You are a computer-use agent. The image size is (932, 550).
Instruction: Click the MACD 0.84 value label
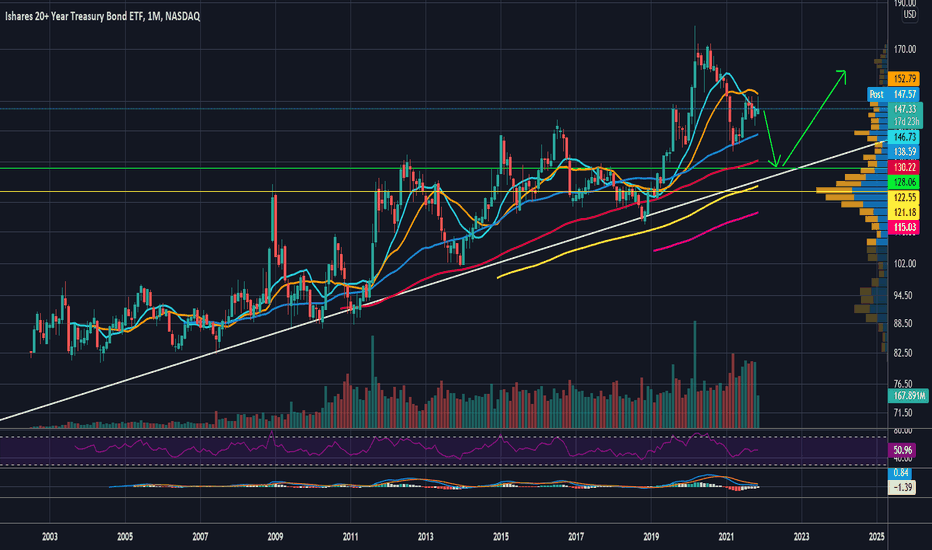[900, 473]
